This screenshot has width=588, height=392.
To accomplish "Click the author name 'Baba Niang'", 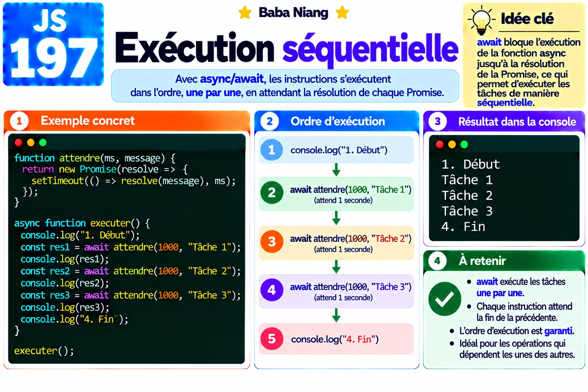I will coord(294,13).
